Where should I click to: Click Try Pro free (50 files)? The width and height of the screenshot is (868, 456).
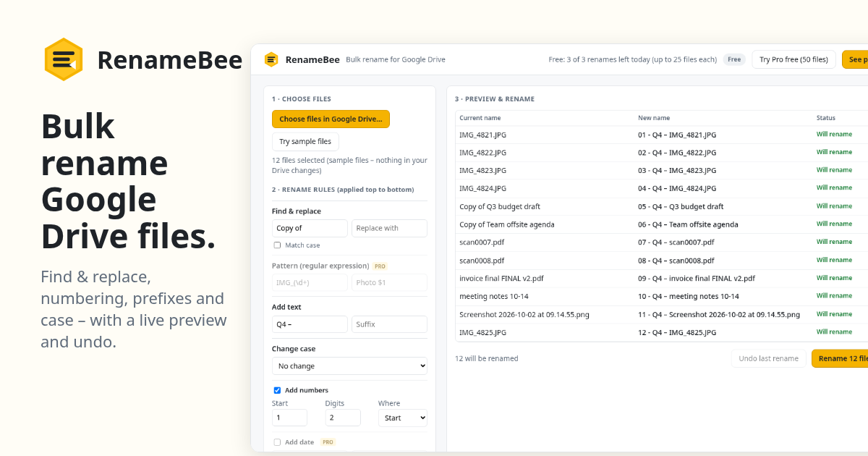pos(793,59)
